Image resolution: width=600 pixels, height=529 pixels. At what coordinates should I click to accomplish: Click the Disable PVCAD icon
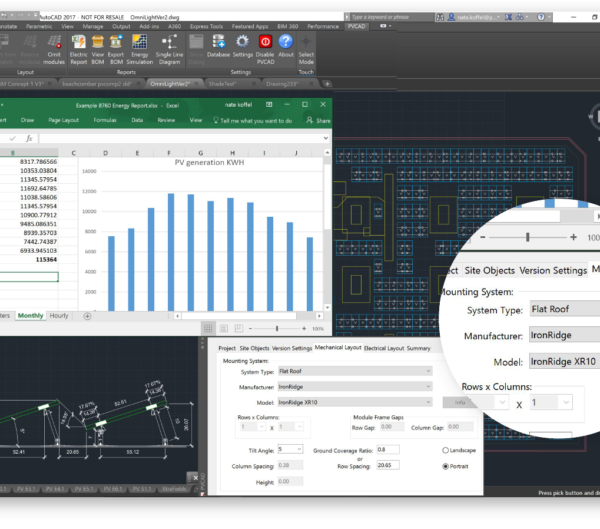(266, 41)
